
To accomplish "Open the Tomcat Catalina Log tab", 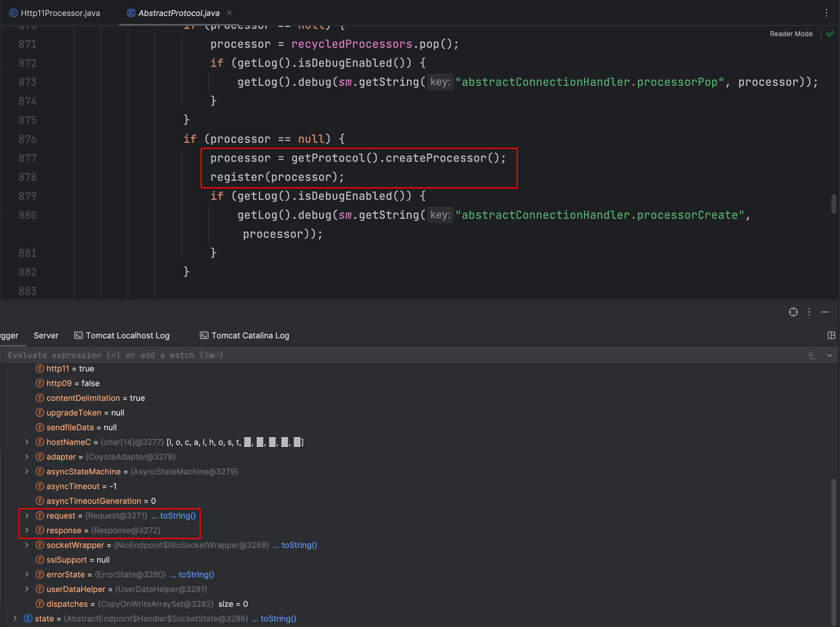I will click(250, 335).
